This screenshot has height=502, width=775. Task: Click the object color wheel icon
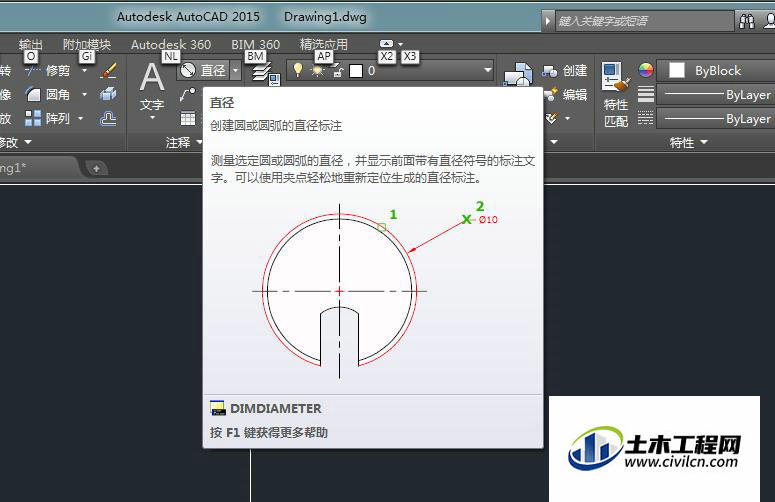click(x=646, y=71)
